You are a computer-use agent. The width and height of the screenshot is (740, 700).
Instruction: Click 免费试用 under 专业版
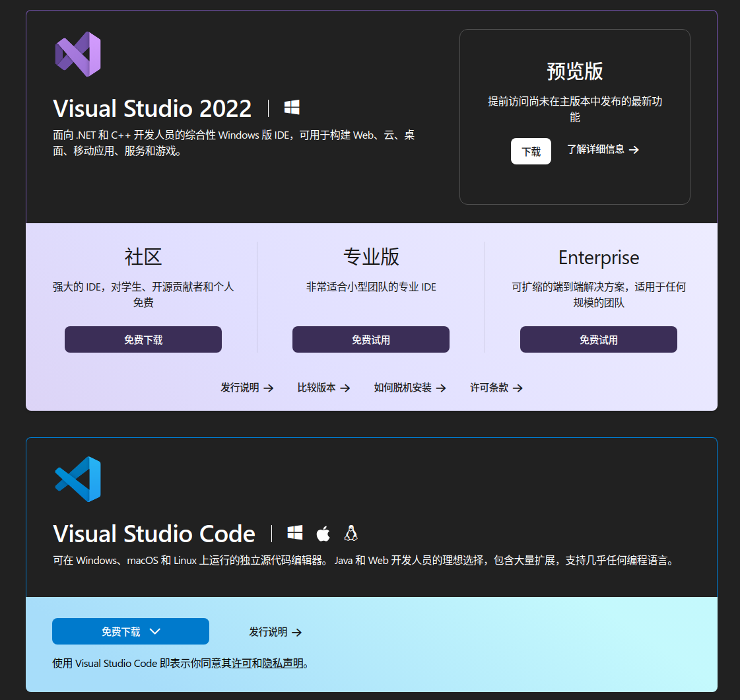371,339
